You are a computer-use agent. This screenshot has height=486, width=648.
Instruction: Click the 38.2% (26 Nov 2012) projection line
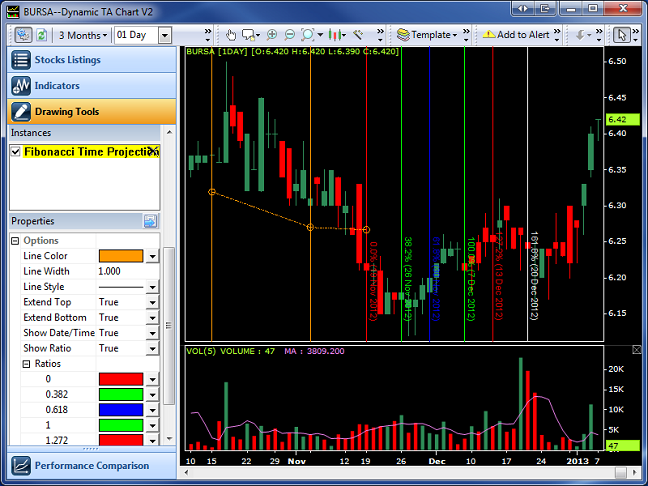(x=402, y=194)
